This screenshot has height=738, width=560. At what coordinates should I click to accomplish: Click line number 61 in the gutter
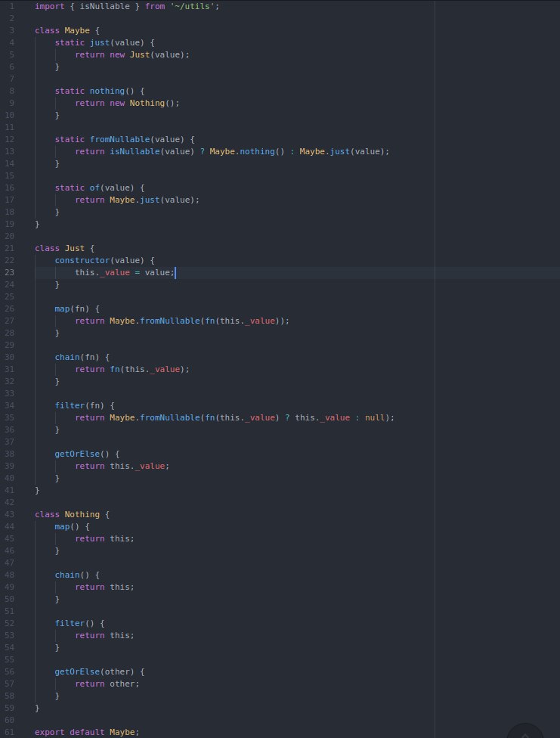pos(9,733)
